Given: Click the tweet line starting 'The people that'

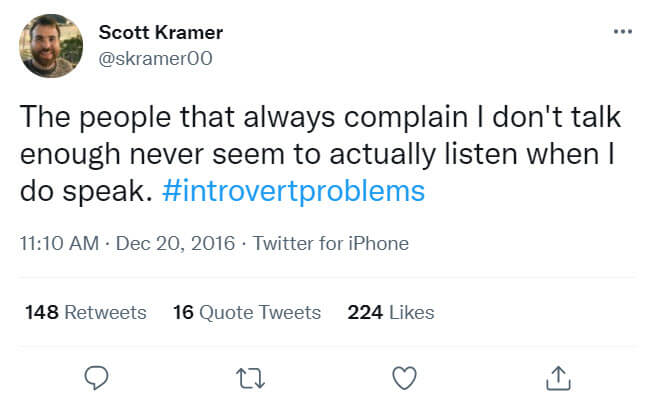Looking at the screenshot, I should [320, 118].
